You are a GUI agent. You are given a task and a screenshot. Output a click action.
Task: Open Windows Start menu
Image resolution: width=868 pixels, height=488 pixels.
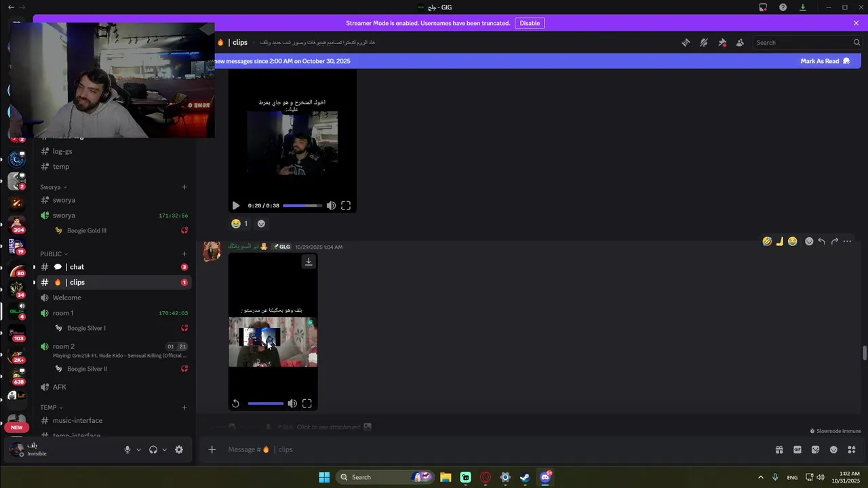324,477
